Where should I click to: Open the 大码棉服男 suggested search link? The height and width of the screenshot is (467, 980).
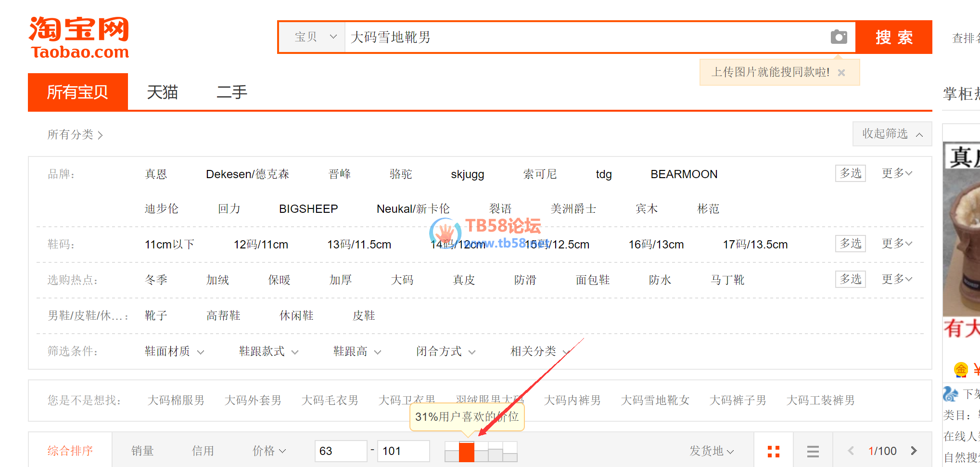tap(176, 401)
